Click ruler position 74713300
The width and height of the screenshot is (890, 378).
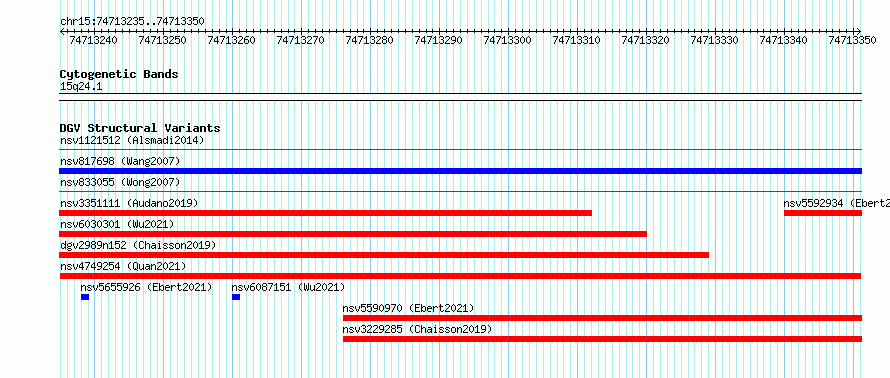(x=508, y=40)
